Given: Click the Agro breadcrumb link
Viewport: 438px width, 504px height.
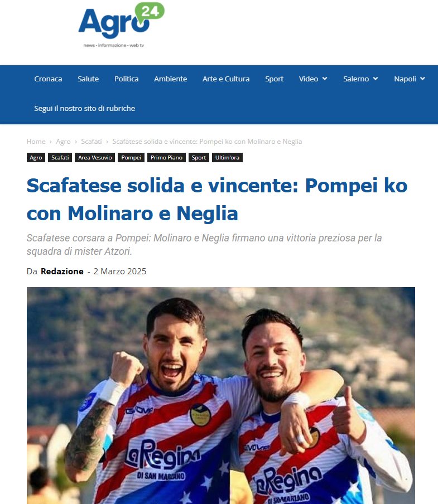Looking at the screenshot, I should pyautogui.click(x=64, y=142).
